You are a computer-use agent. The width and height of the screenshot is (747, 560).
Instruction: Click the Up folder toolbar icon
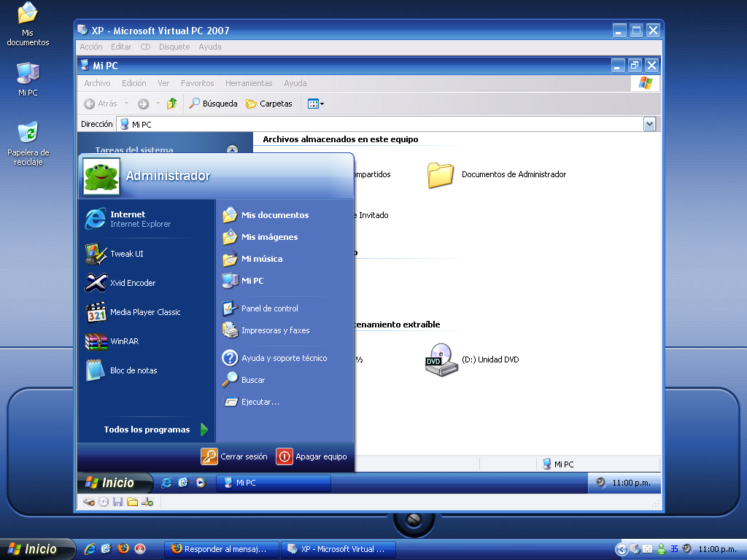(x=172, y=104)
